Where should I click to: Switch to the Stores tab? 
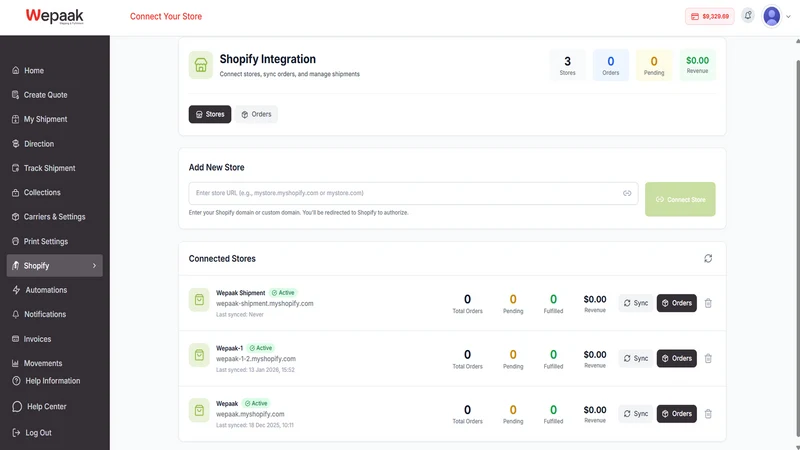[210, 114]
